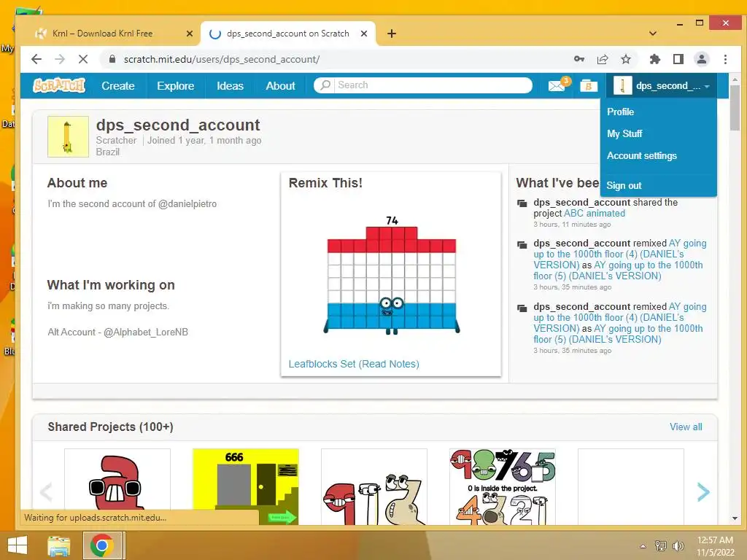Open the Chrome tab search dropdown chevron
Image resolution: width=747 pixels, height=560 pixels.
pos(653,34)
